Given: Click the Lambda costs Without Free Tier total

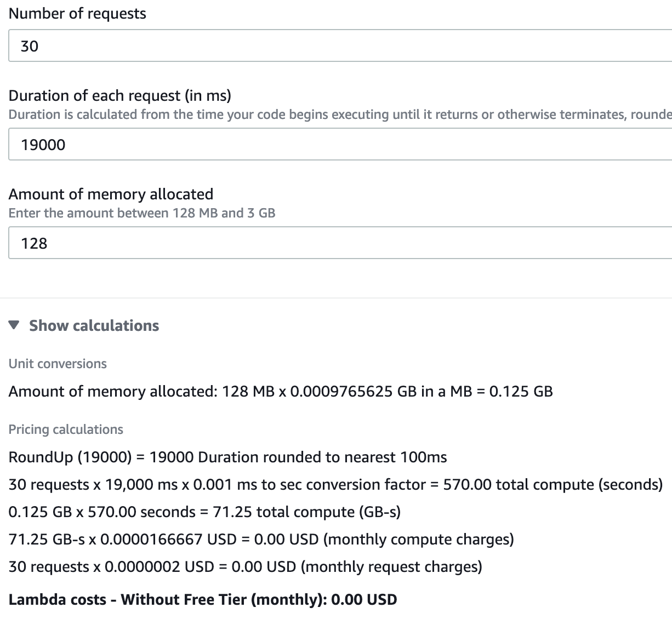Looking at the screenshot, I should tap(202, 600).
